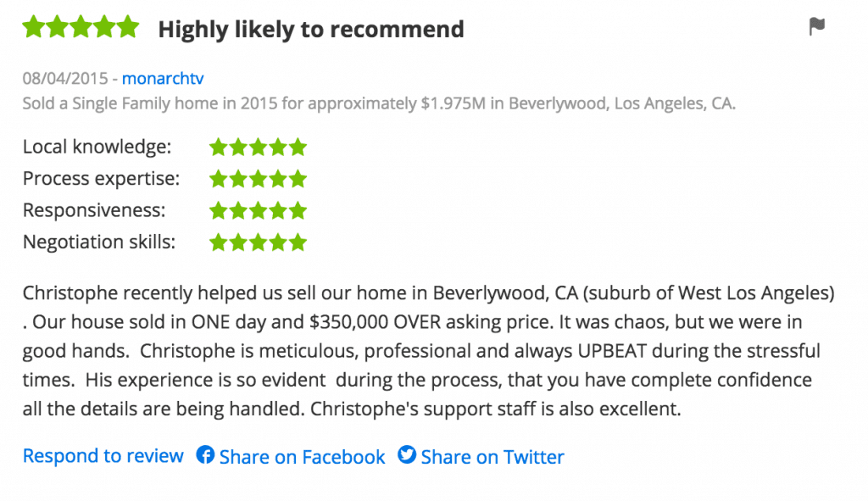Image resolution: width=868 pixels, height=501 pixels.
Task: Click the Responsiveness label
Action: (93, 210)
